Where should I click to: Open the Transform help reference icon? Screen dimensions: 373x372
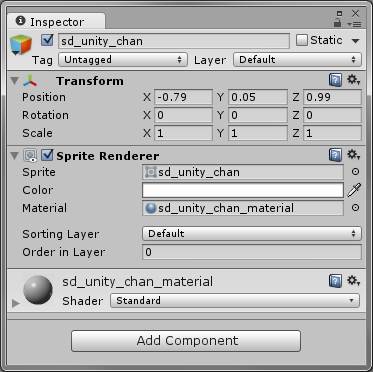coord(335,80)
